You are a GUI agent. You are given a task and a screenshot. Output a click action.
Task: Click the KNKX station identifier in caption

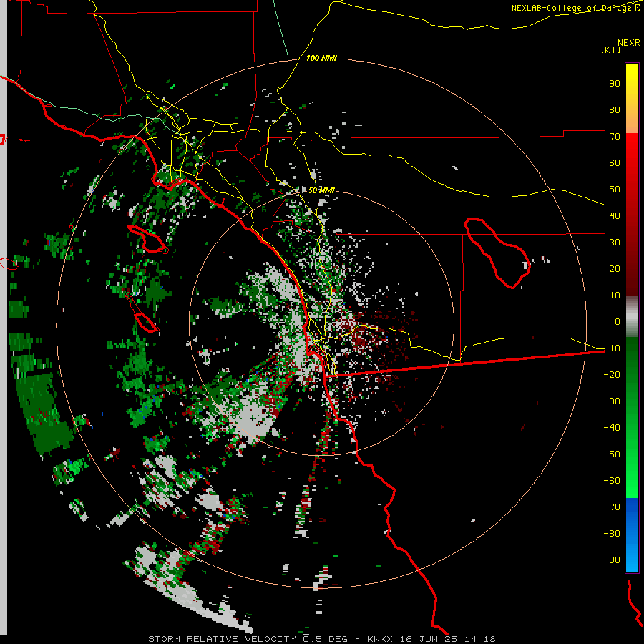pos(380,639)
